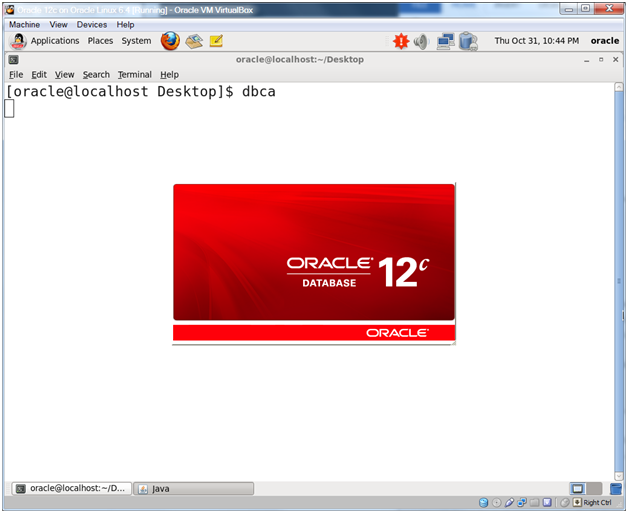Click the Oracle Database 12c splash image
This screenshot has height=513, width=628.
click(314, 264)
